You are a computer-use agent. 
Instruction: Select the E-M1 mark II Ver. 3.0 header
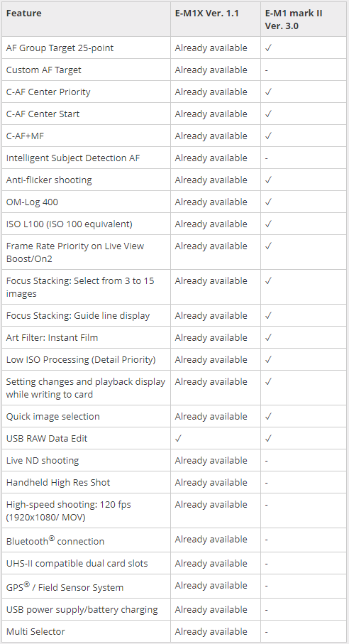(304, 19)
